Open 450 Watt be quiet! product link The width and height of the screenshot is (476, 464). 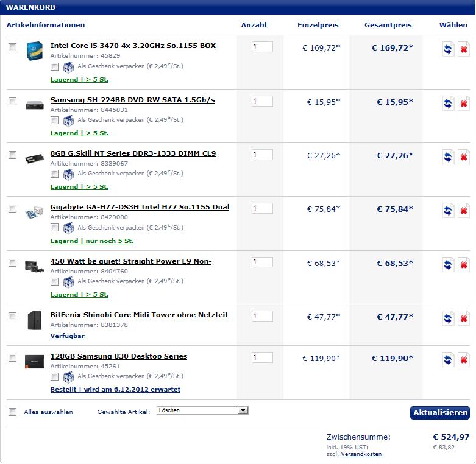click(x=131, y=261)
